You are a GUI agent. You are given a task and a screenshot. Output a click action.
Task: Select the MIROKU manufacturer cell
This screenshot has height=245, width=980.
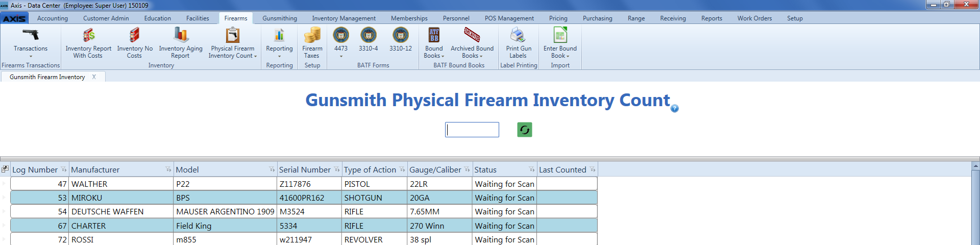pos(121,198)
